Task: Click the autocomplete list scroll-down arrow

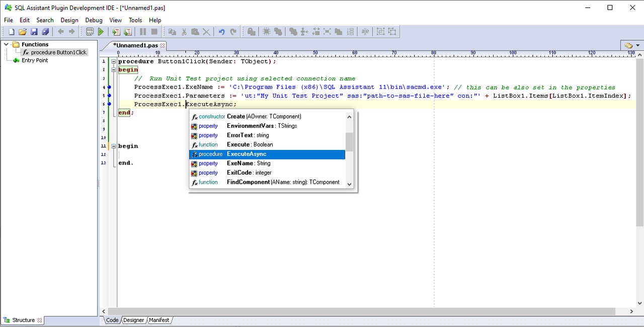Action: (x=349, y=184)
